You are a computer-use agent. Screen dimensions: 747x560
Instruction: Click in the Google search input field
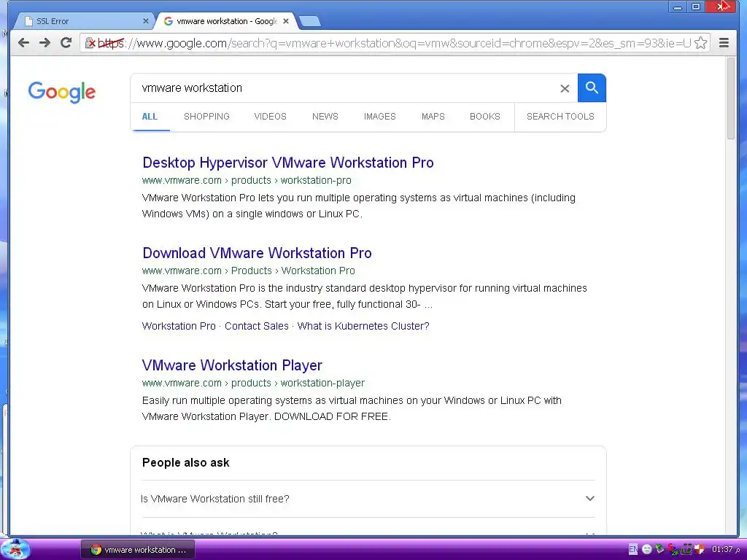[348, 87]
